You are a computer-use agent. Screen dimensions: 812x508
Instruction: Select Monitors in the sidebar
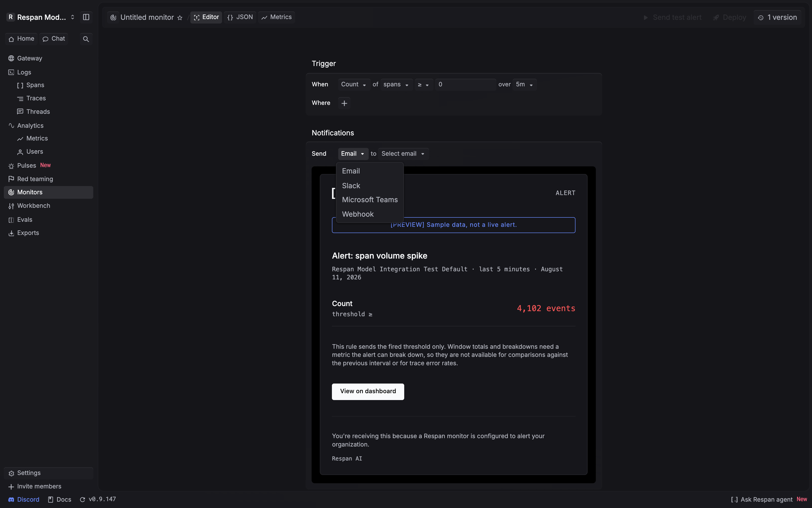coord(48,192)
